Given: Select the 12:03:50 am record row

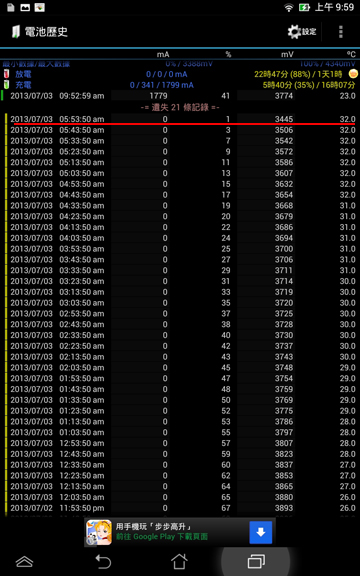Looking at the screenshot, I should (x=180, y=497).
